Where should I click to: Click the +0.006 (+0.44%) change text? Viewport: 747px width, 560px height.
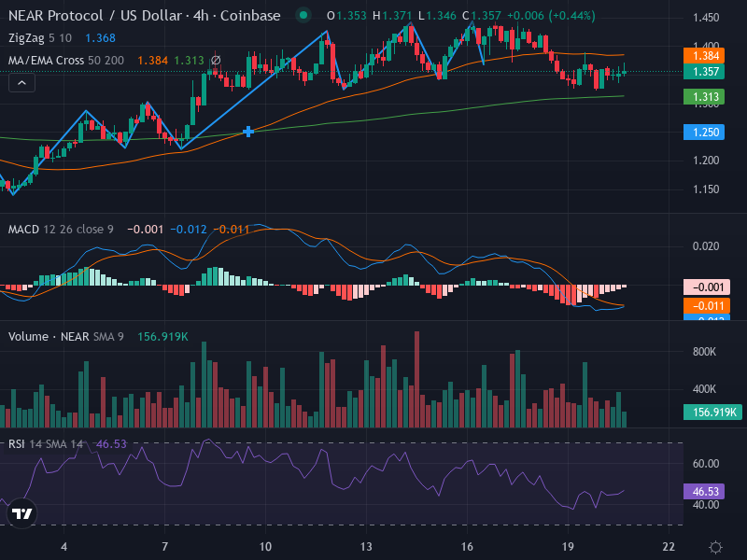[551, 16]
